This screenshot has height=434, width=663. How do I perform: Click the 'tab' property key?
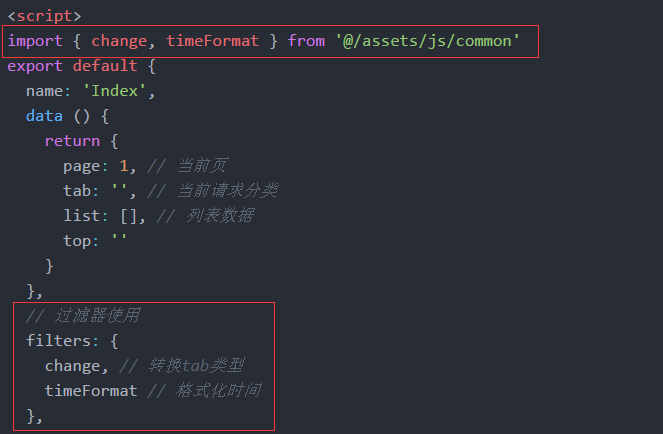[77, 191]
